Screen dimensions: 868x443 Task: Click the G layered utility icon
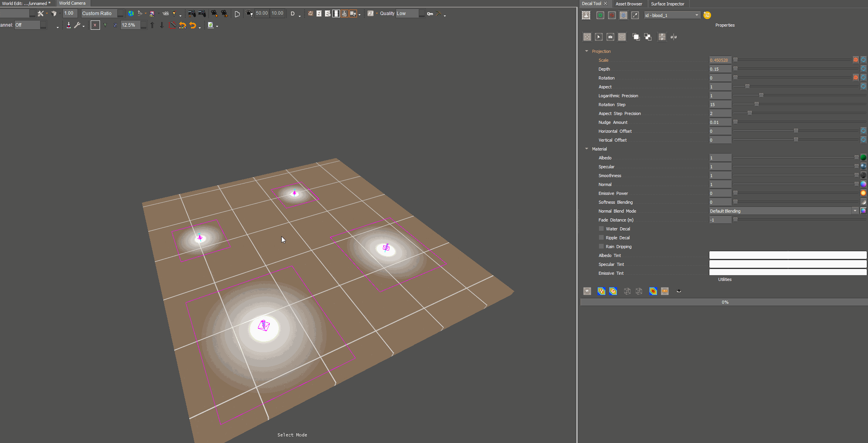[613, 291]
